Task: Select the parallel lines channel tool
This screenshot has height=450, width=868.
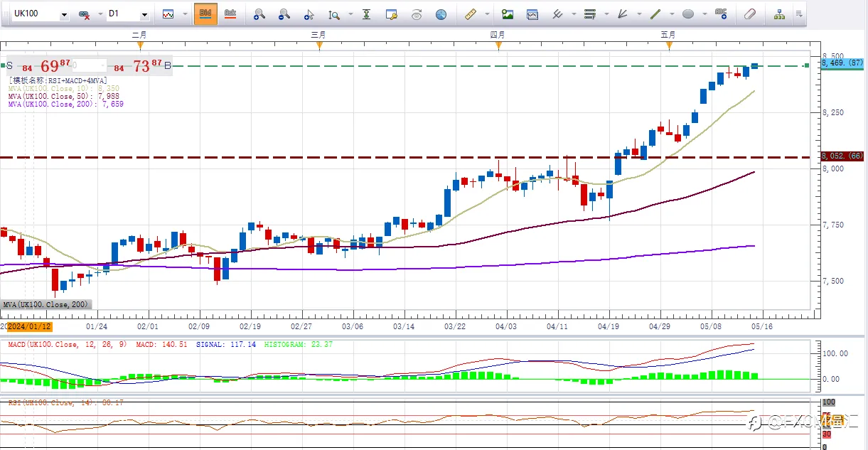Action: point(558,14)
